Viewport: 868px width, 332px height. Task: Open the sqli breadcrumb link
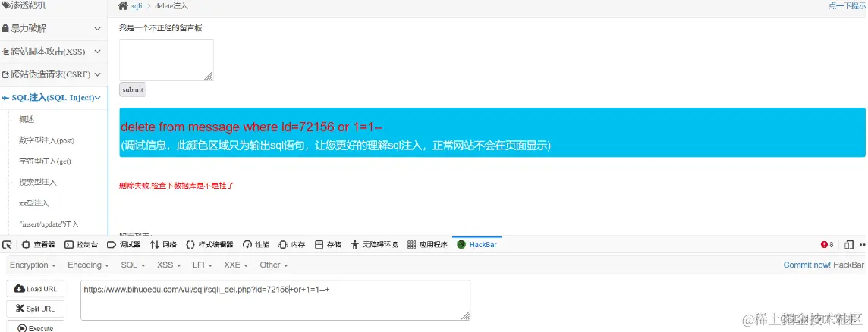point(137,6)
